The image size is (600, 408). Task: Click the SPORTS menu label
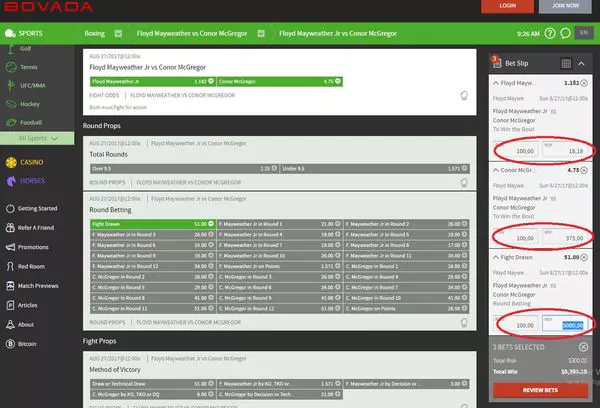[31, 34]
